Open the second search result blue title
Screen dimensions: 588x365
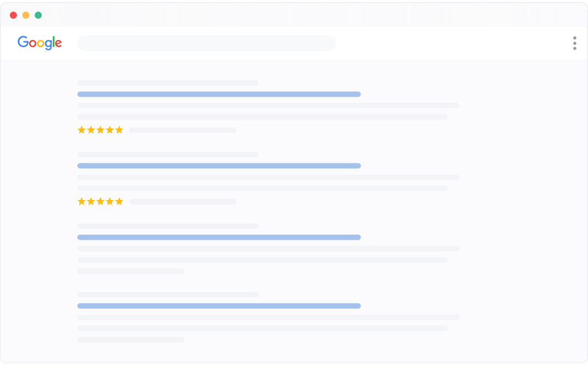click(219, 166)
